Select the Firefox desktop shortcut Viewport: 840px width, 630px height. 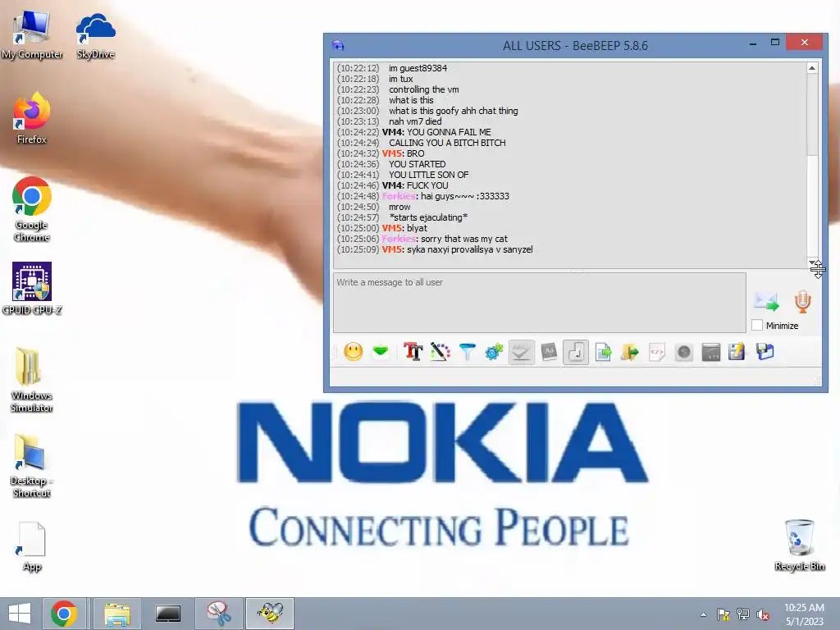[x=32, y=119]
